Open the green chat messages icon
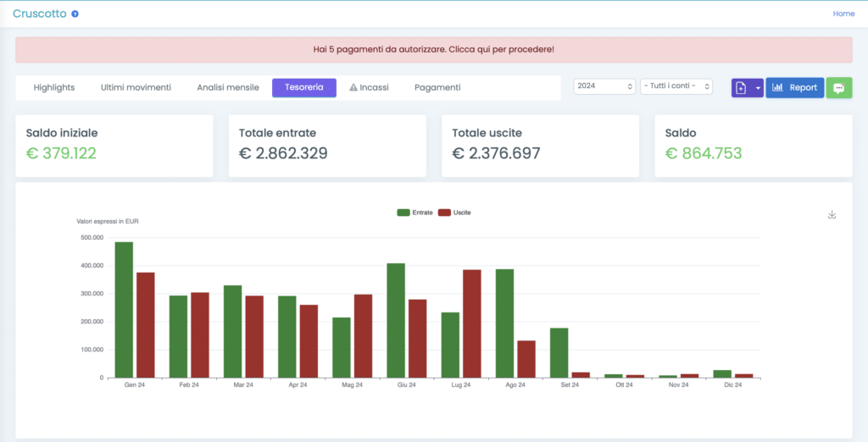This screenshot has height=442, width=868. pyautogui.click(x=838, y=87)
